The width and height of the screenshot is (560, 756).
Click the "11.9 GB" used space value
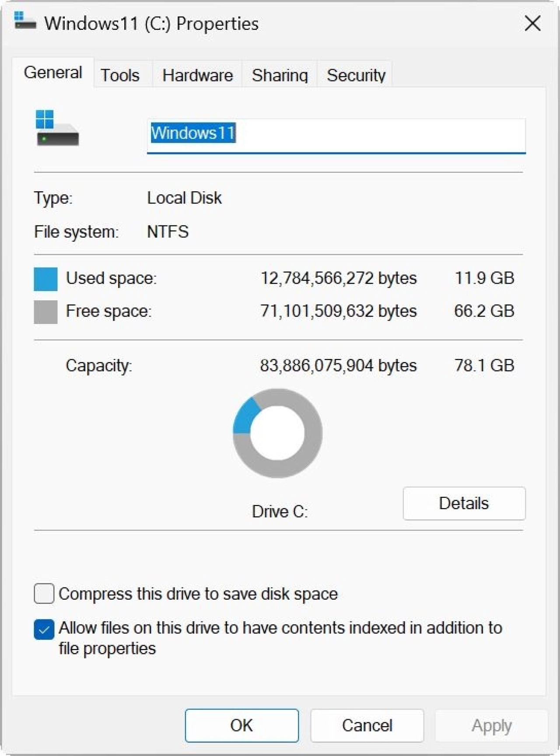tap(484, 278)
